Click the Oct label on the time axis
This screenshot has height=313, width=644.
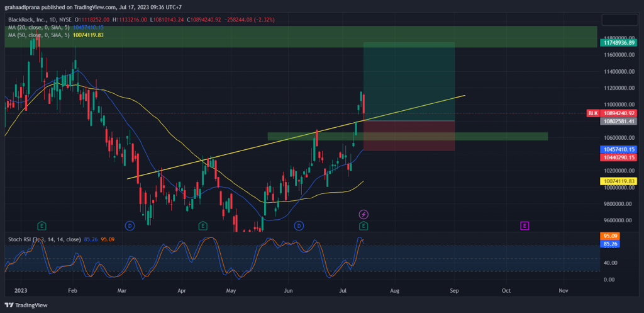pos(506,291)
